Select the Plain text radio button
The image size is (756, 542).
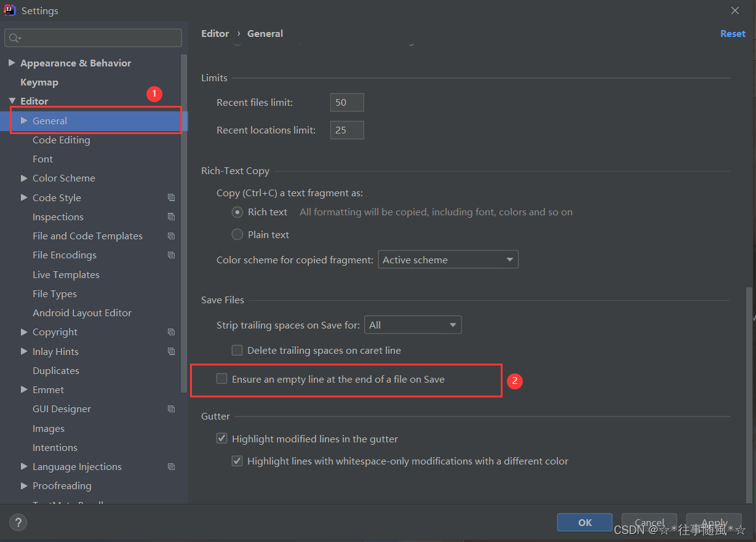point(237,234)
